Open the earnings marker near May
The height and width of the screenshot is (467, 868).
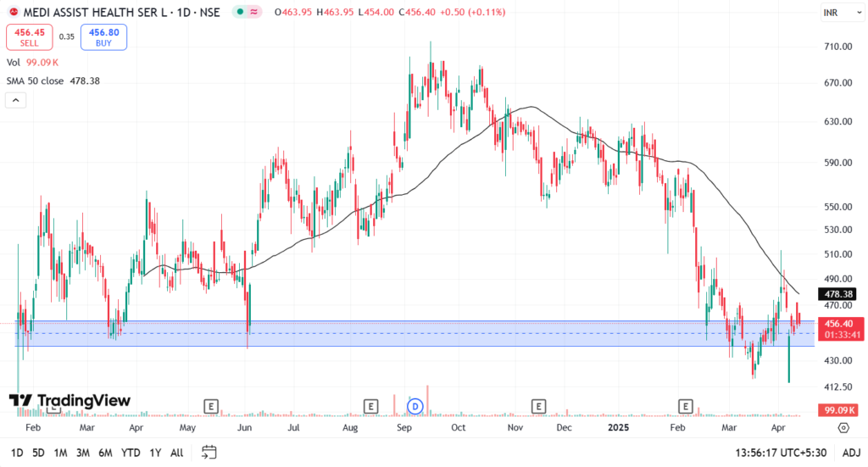coord(211,407)
